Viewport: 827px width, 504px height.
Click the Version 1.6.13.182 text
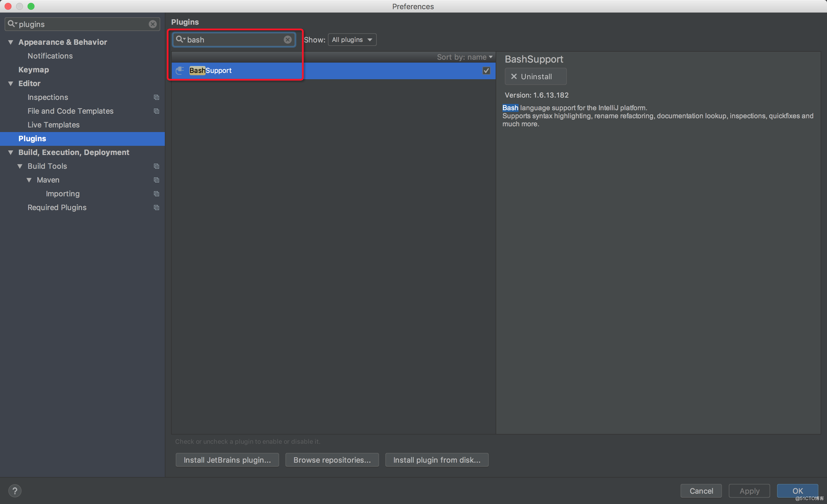(x=536, y=95)
